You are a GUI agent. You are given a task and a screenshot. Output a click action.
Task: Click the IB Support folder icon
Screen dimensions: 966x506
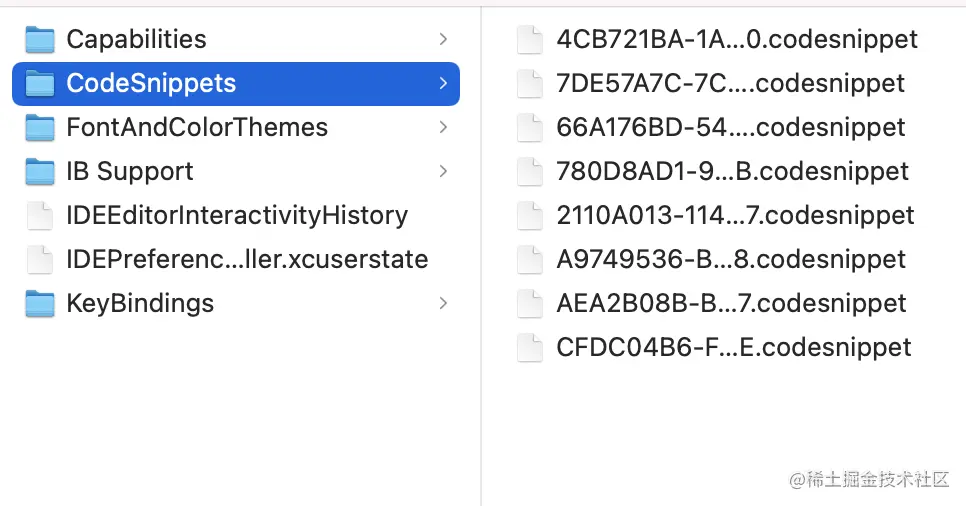40,172
